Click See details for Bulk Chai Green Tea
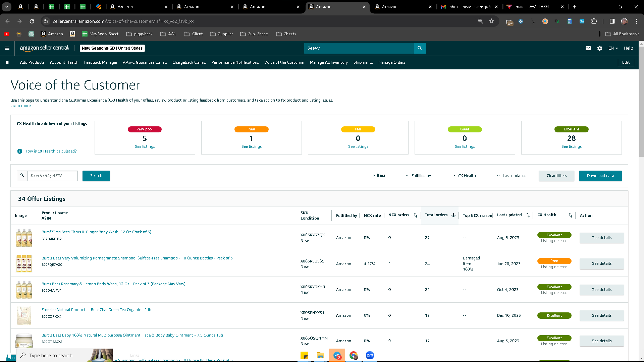The width and height of the screenshot is (644, 362). pyautogui.click(x=602, y=315)
